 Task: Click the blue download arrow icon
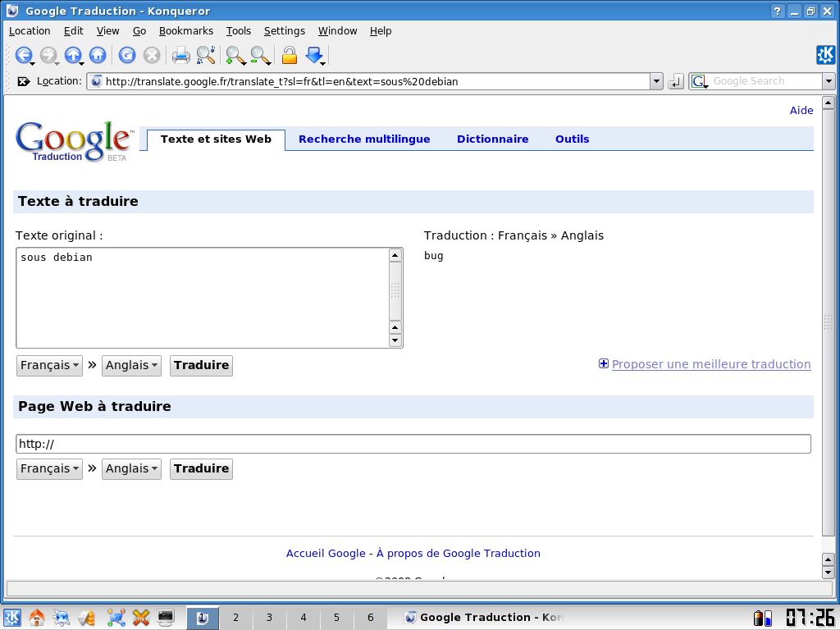click(313, 55)
